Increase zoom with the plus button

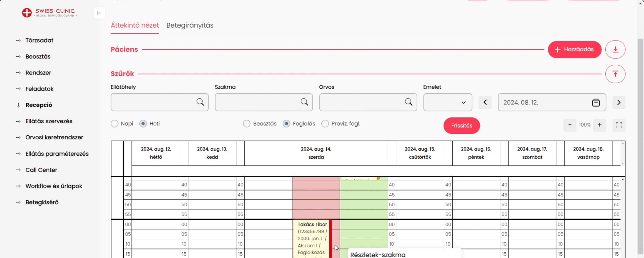pos(599,125)
